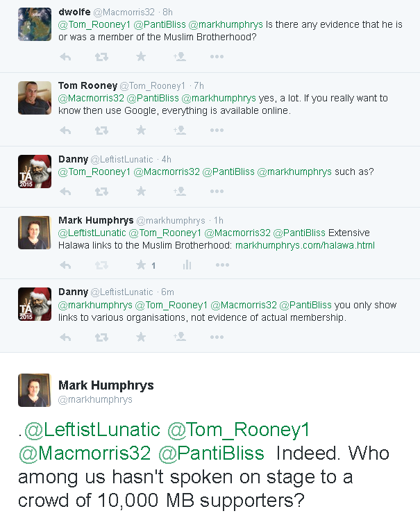
Task: Open more menu on Mark Humphrys' tweet
Action: (222, 265)
